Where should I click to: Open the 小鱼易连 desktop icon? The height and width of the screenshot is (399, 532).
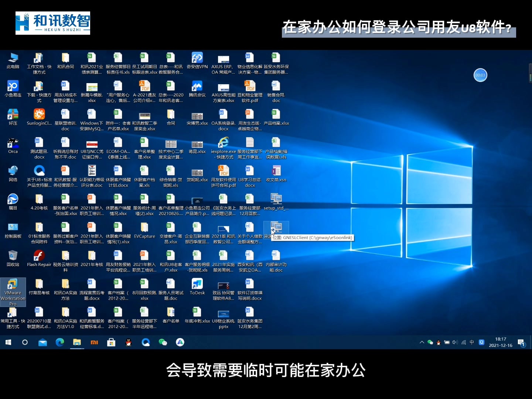pos(13,89)
